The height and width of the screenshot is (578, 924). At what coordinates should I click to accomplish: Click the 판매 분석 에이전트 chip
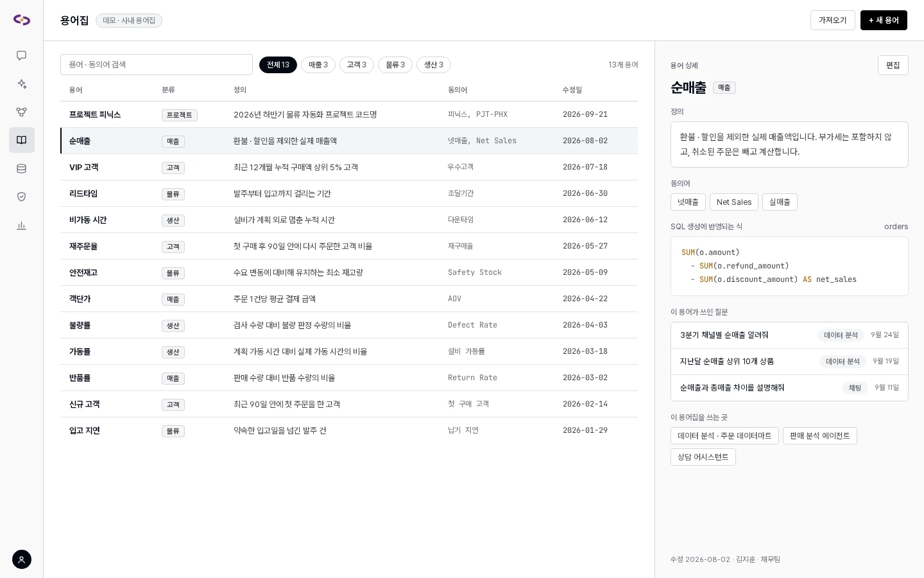(x=820, y=435)
